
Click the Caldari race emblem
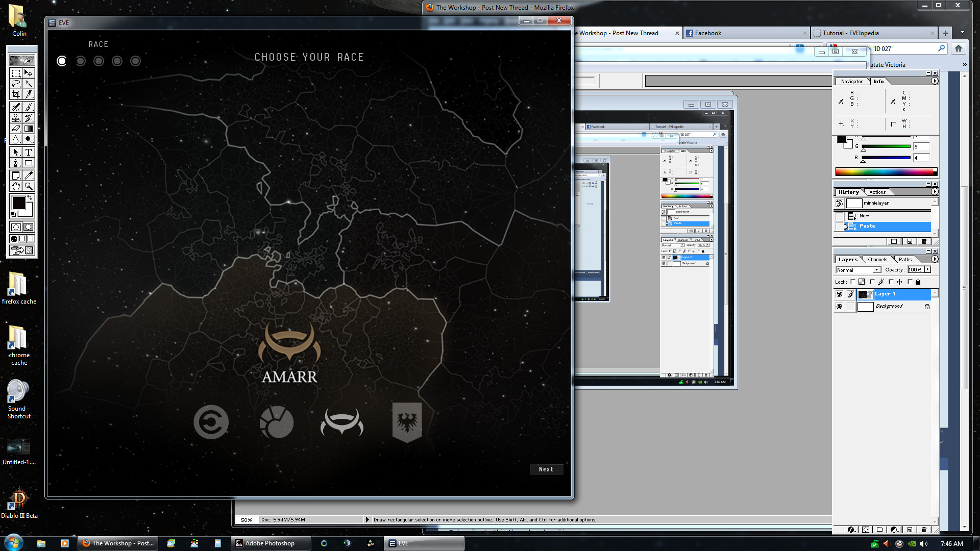pos(211,422)
